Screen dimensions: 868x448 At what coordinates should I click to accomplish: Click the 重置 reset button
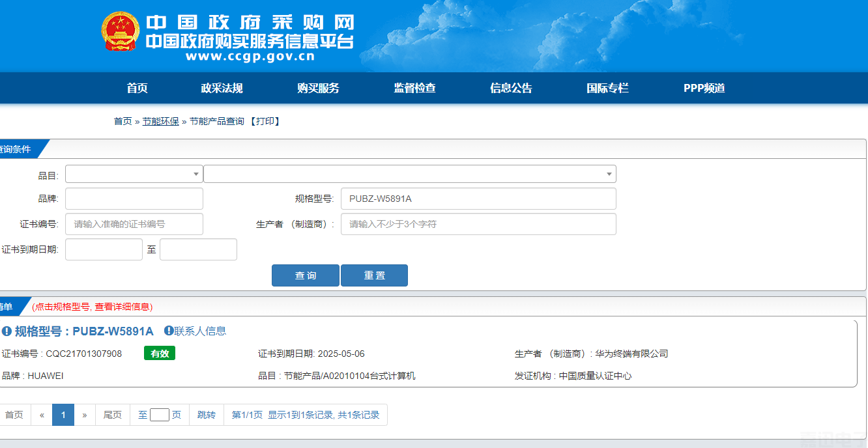[375, 275]
